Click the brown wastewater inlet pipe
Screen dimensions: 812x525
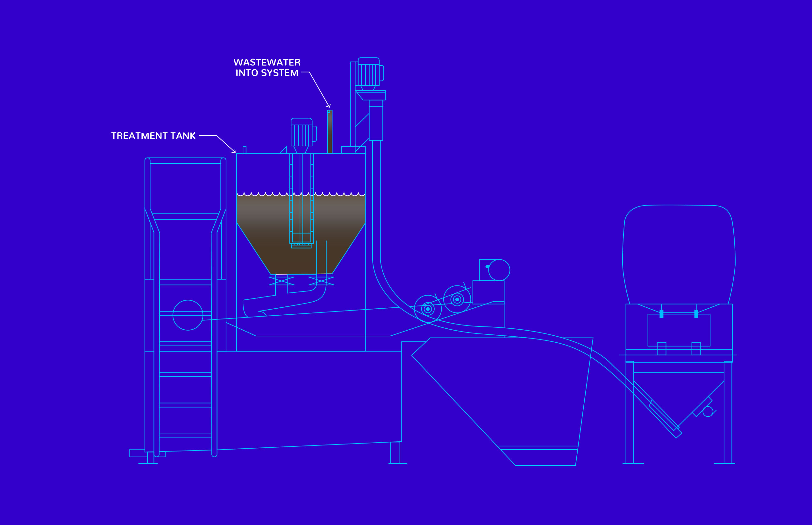(x=330, y=132)
